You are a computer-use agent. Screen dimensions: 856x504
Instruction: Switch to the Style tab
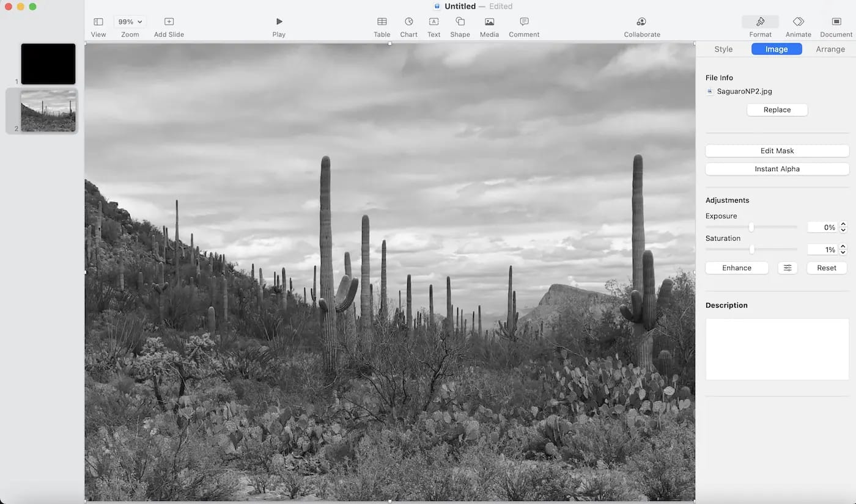click(x=723, y=49)
